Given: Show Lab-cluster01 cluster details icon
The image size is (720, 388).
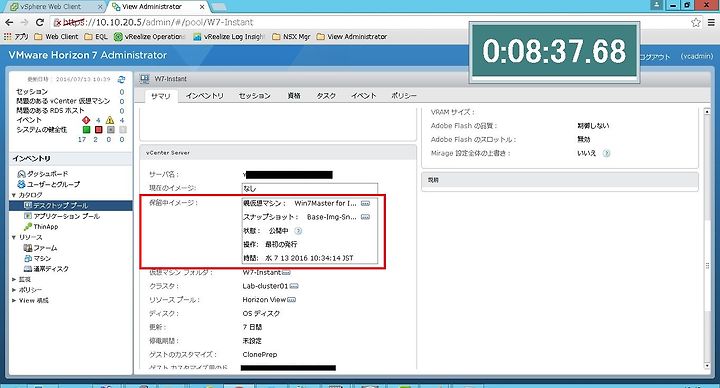Looking at the screenshot, I should pos(294,286).
